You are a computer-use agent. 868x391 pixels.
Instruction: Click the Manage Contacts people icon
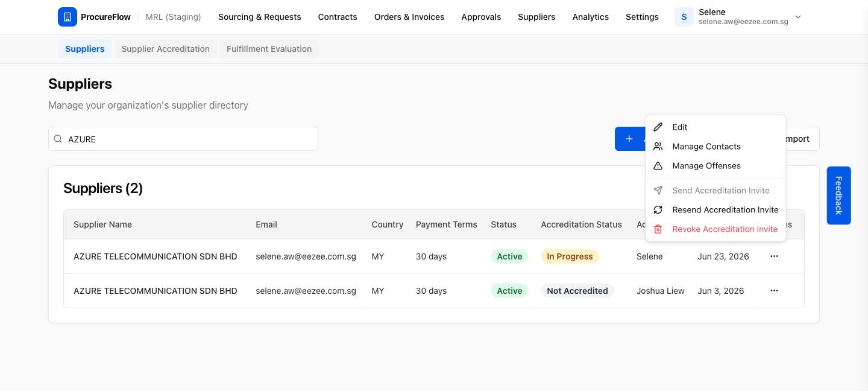point(658,146)
